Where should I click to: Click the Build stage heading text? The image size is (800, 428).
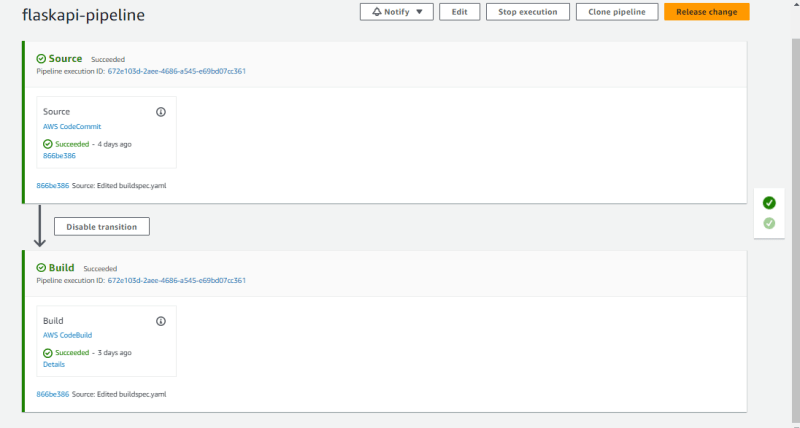[x=61, y=268]
